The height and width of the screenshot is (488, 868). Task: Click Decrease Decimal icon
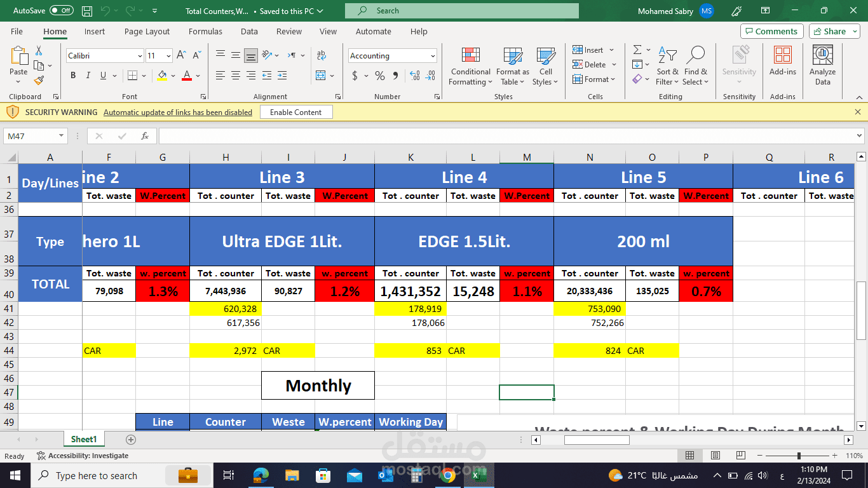tap(431, 76)
